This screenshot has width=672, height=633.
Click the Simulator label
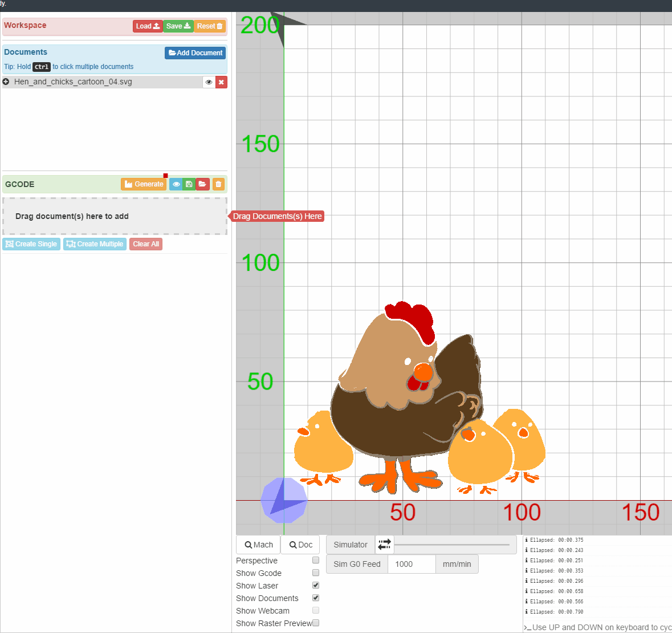(x=351, y=545)
